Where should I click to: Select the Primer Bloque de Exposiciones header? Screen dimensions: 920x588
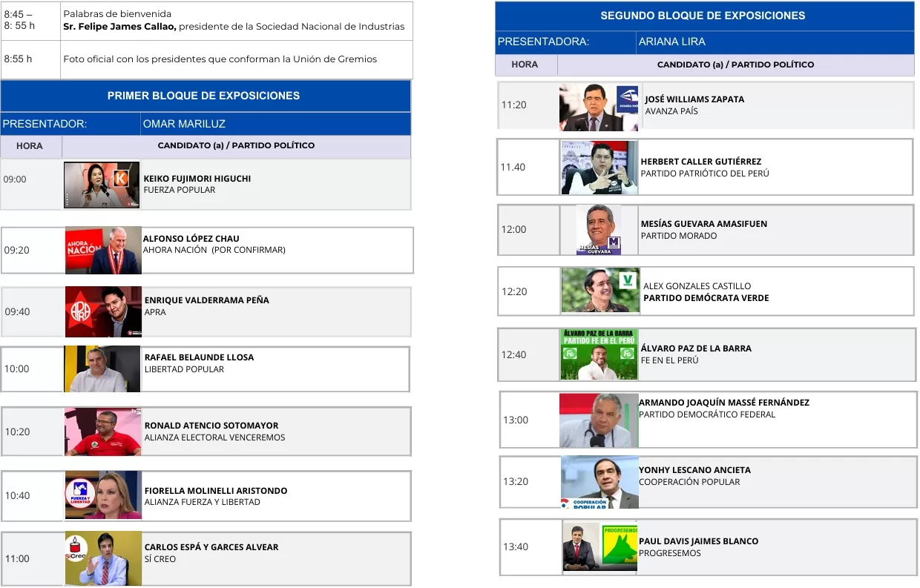point(204,96)
